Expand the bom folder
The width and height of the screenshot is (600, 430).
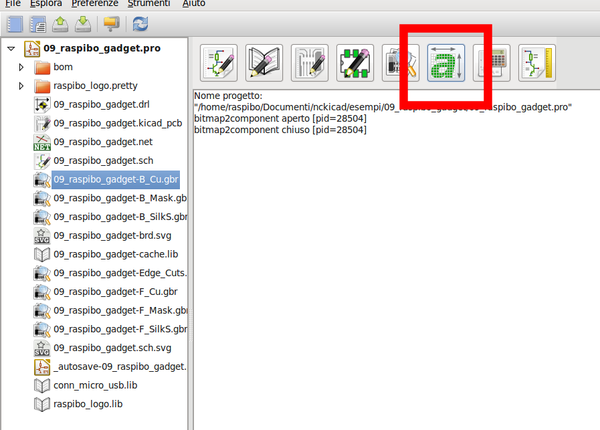pyautogui.click(x=23, y=67)
